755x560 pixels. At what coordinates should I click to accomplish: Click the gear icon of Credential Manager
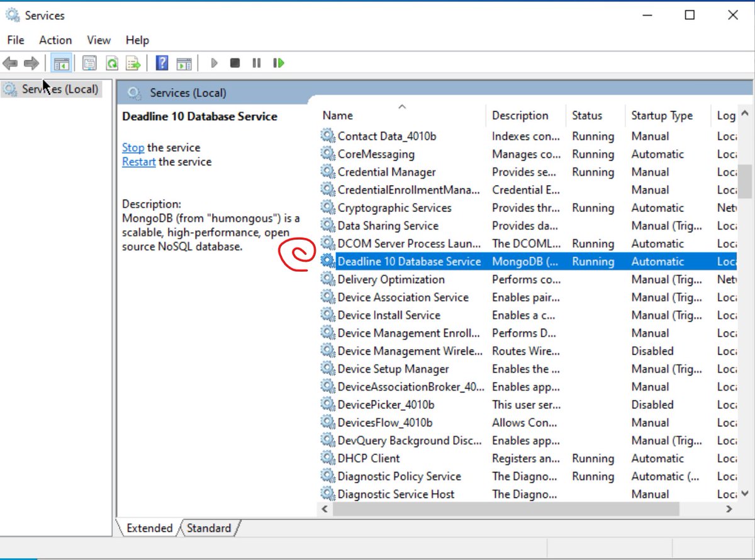click(x=328, y=172)
